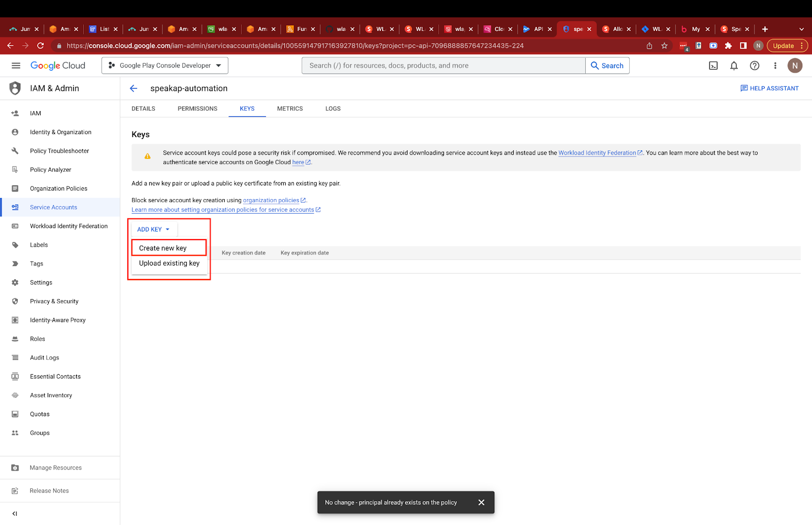Click the Policy Troubleshooter wrench icon
Screen dimensions: 812x525
coord(15,151)
